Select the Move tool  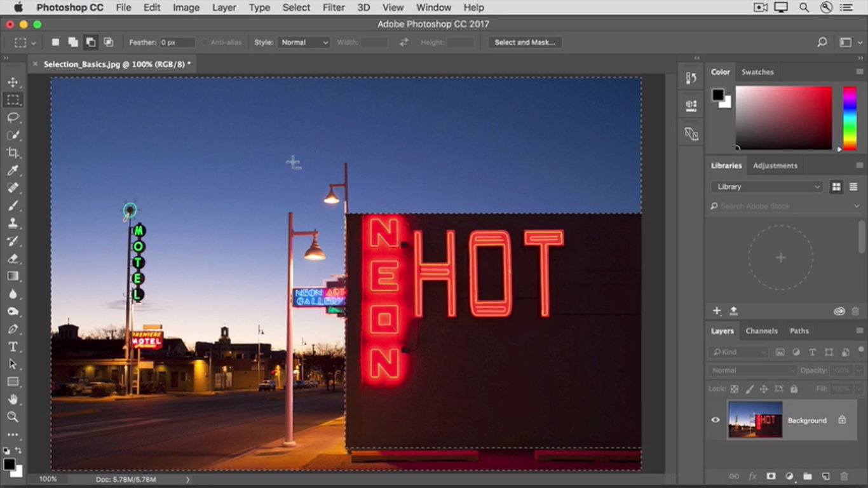coord(13,83)
